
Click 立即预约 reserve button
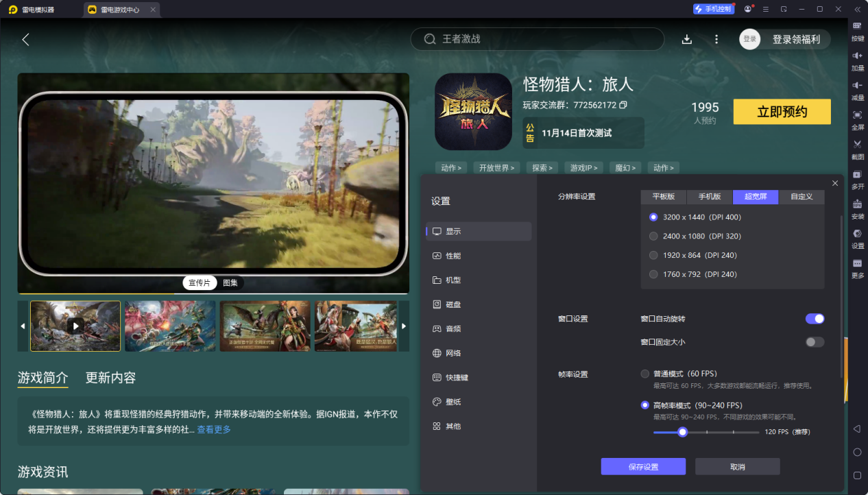782,112
